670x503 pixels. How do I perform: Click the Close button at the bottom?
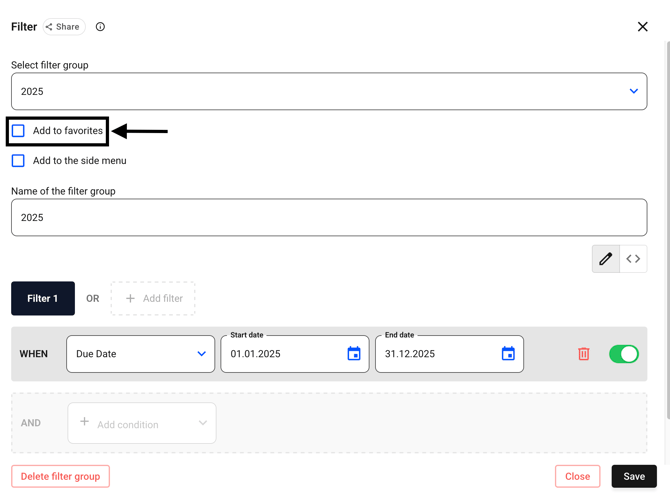577,476
